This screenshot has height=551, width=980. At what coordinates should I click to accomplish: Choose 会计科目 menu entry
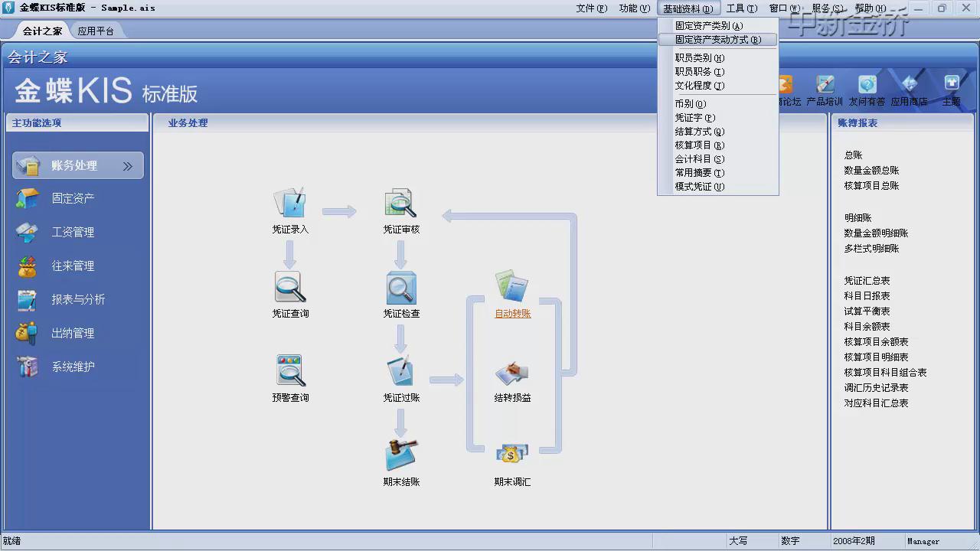pyautogui.click(x=718, y=159)
